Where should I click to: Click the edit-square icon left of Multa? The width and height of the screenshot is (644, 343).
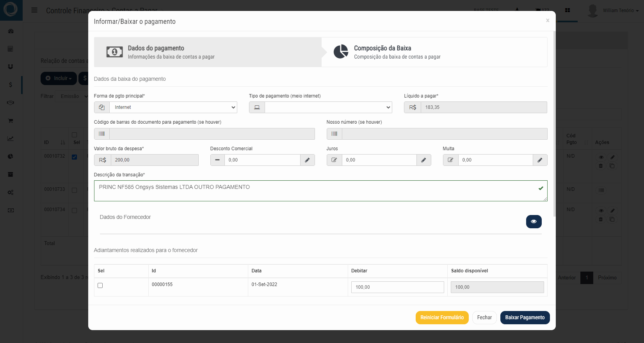(x=450, y=160)
